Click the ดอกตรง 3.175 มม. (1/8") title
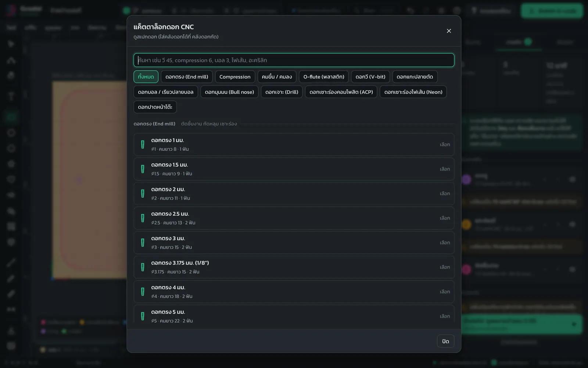This screenshot has width=588, height=368. [x=180, y=263]
